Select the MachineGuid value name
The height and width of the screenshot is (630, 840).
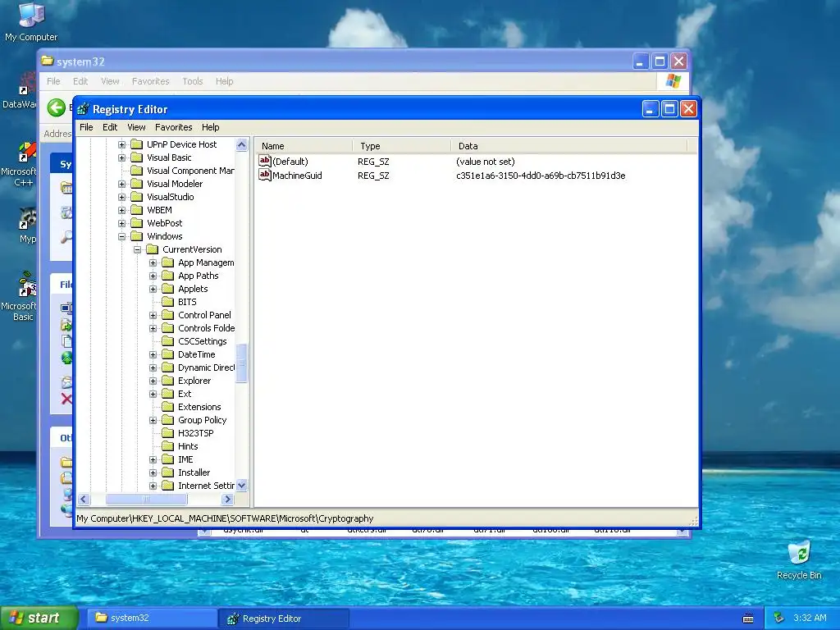[297, 176]
